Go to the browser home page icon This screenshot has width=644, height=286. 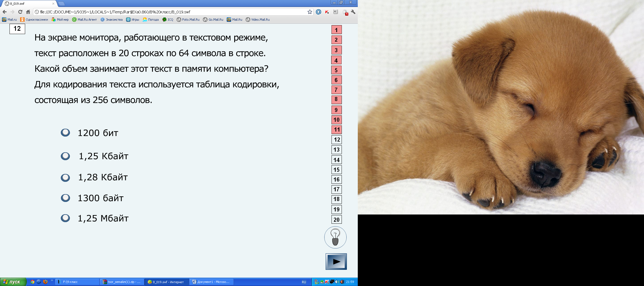[28, 12]
